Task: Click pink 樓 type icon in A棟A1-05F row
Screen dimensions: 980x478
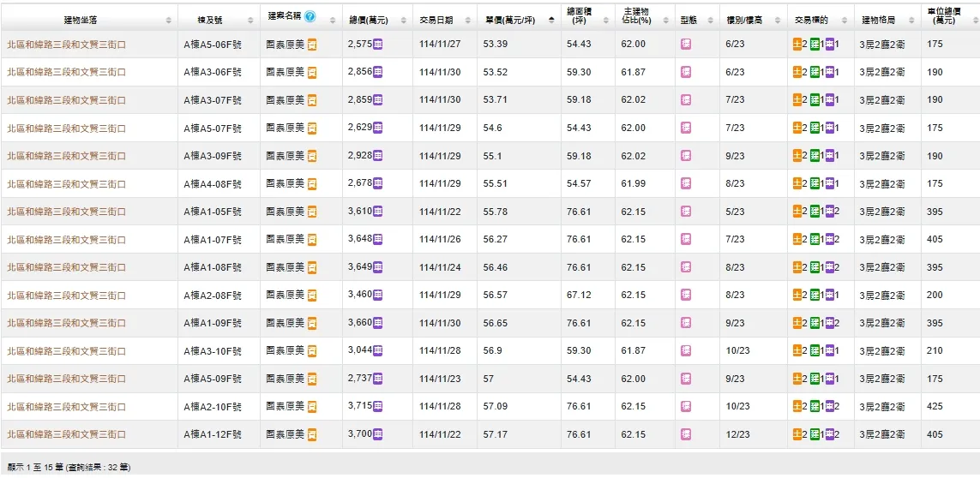Action: point(686,212)
